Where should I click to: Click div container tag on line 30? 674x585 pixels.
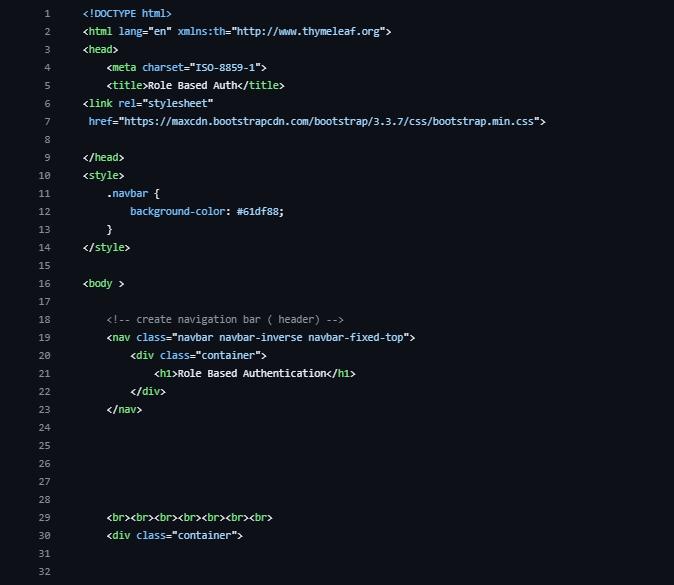coord(175,536)
